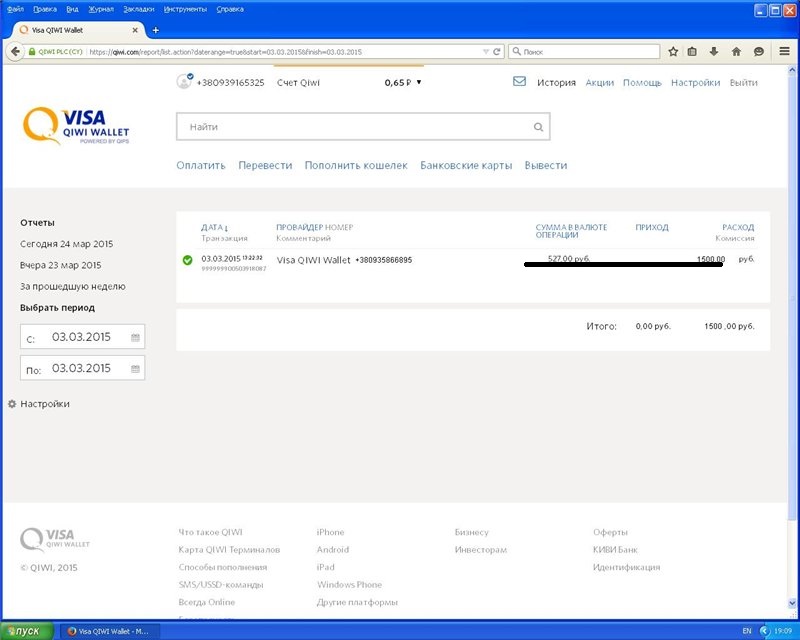The image size is (800, 640).
Task: Click the green lock site identity icon
Action: pos(32,52)
